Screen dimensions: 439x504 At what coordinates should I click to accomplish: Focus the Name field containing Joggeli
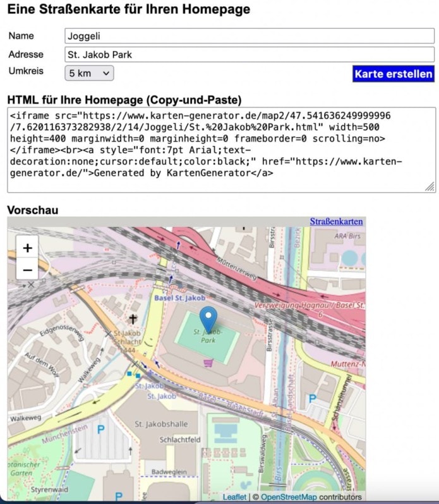(250, 36)
